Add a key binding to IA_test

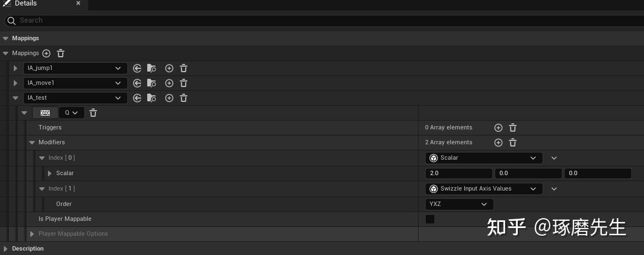[169, 98]
